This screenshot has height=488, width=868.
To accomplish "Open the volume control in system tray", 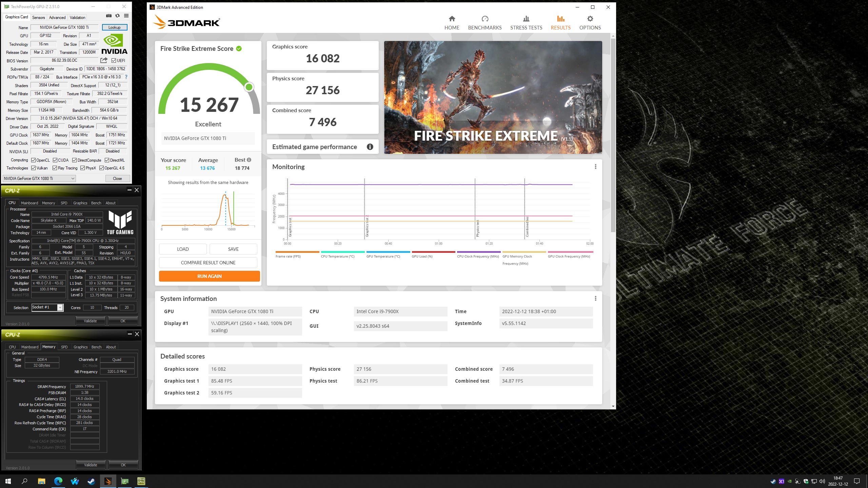I will [822, 481].
